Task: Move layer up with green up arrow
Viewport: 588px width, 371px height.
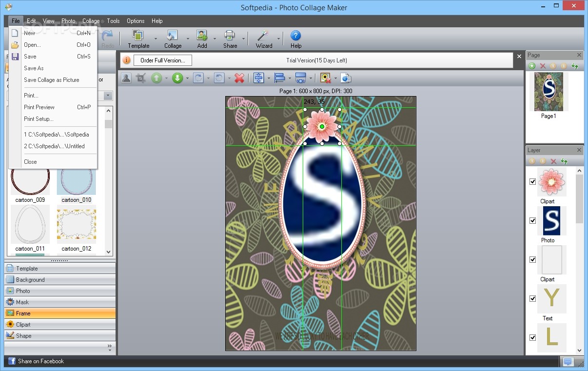Action: 156,78
